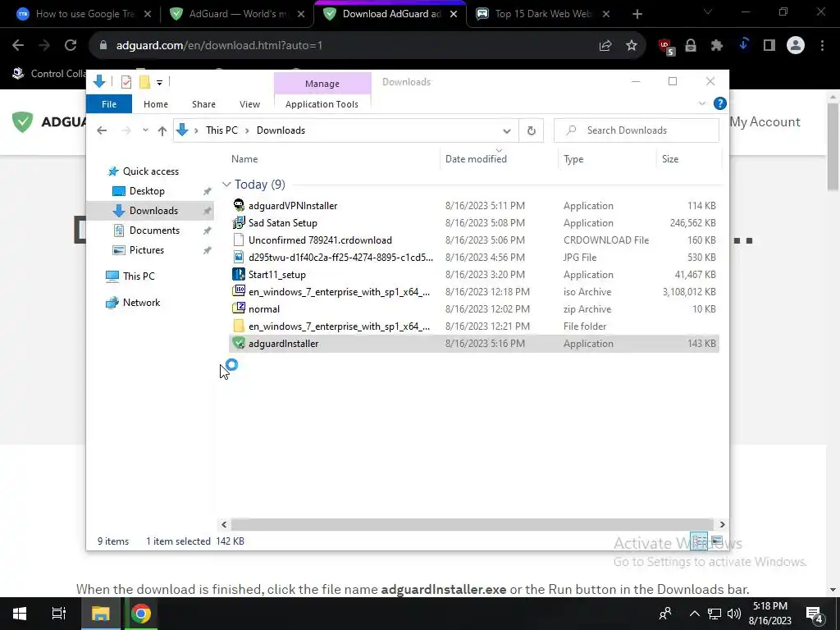The height and width of the screenshot is (630, 840).
Task: Click the Search Downloads field
Action: tap(636, 130)
